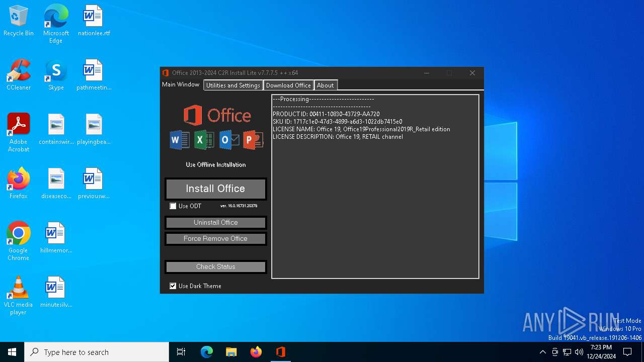Open Recycle Bin on the desktop
Image resolution: width=644 pixels, height=362 pixels.
[x=19, y=21]
